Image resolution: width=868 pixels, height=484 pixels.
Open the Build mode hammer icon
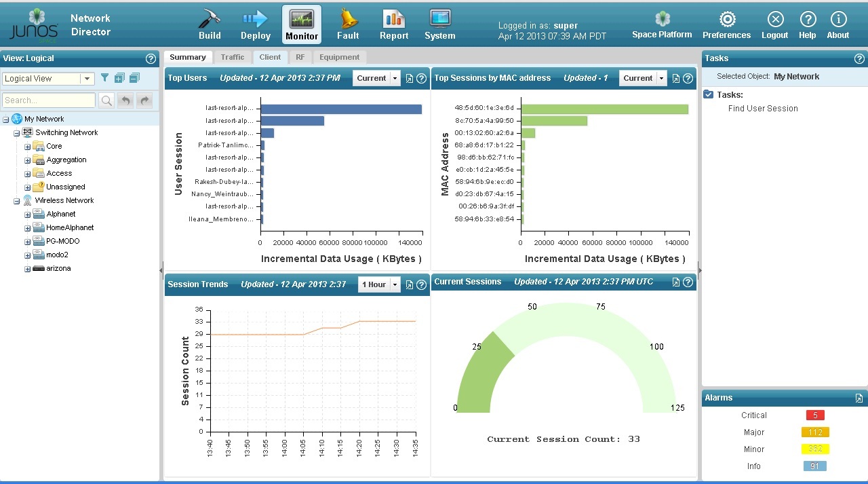pos(210,19)
